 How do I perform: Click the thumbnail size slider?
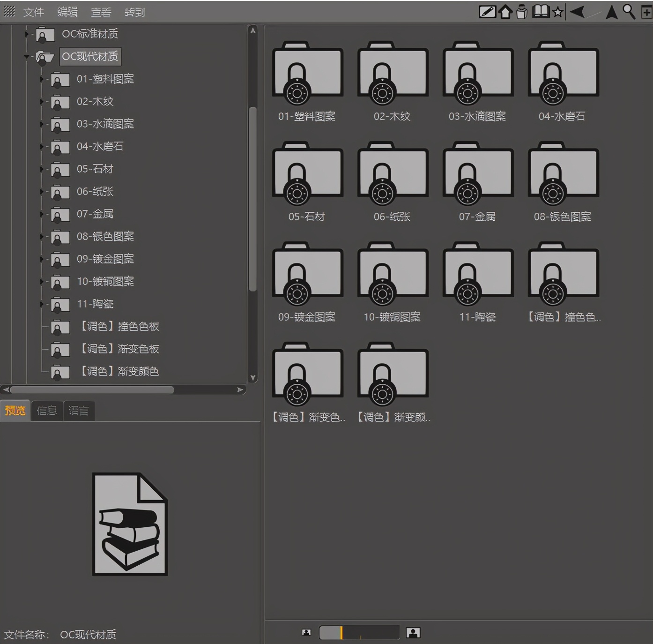click(359, 633)
